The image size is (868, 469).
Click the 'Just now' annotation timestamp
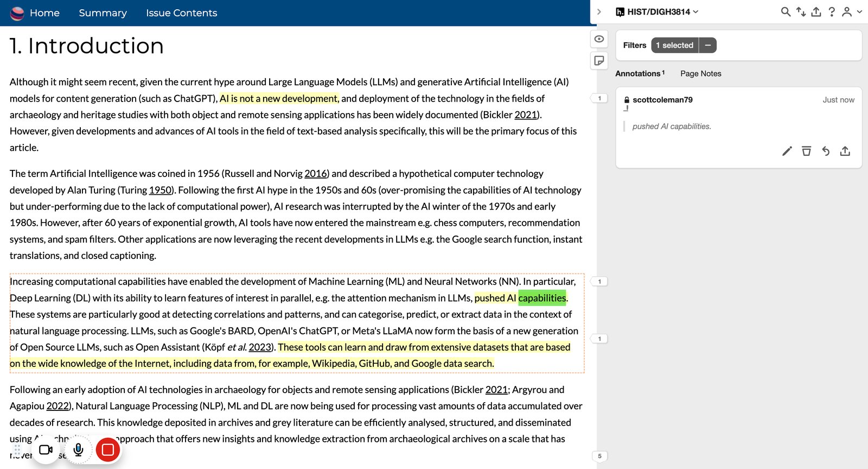(x=838, y=100)
